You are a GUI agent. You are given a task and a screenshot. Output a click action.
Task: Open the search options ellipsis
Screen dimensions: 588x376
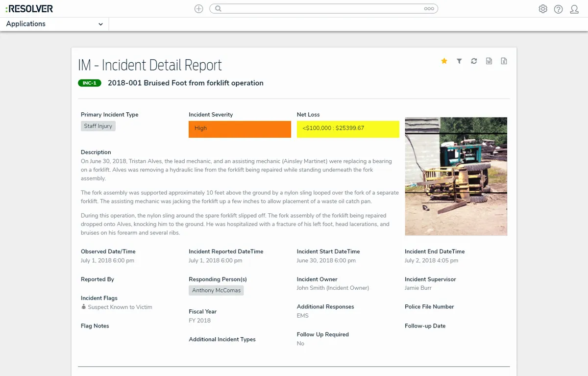pos(429,9)
